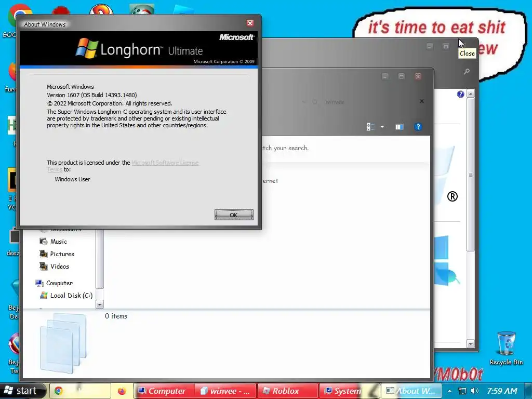Select Videos in navigation pane

pos(60,267)
